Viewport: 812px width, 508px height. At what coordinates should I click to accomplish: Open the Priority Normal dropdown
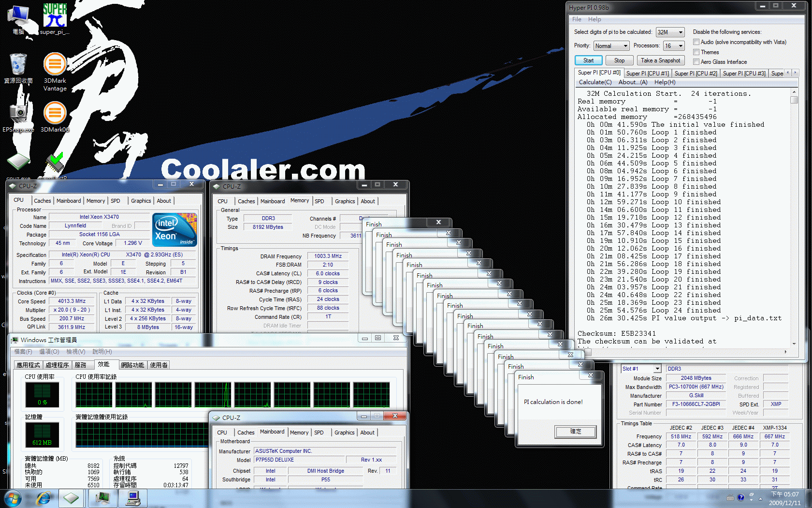point(611,45)
